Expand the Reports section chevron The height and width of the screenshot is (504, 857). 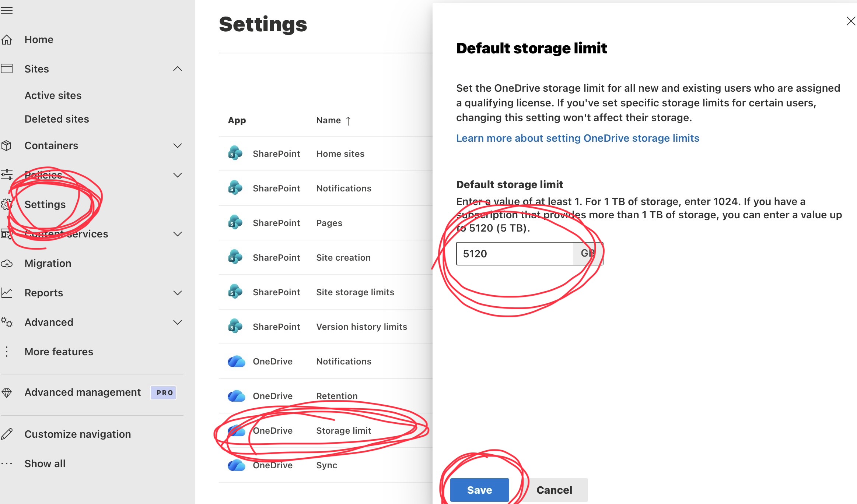[178, 293]
